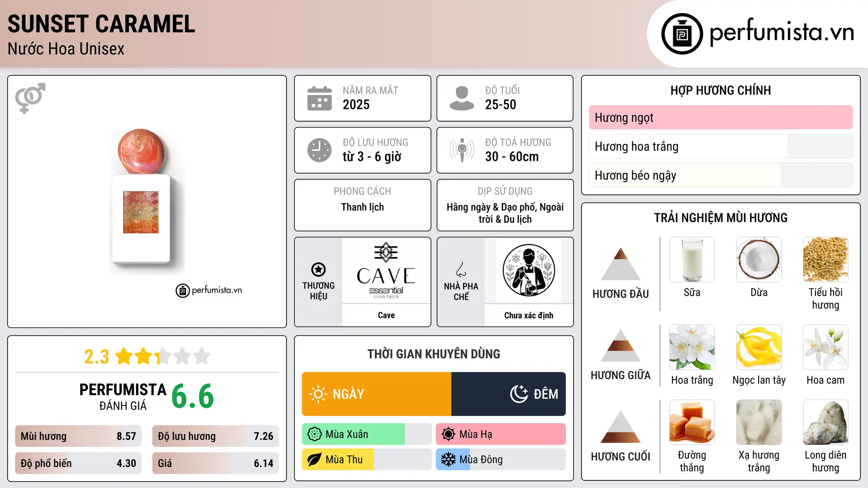Click the star rating row beside 2.3
The image size is (868, 488).
pos(163,356)
